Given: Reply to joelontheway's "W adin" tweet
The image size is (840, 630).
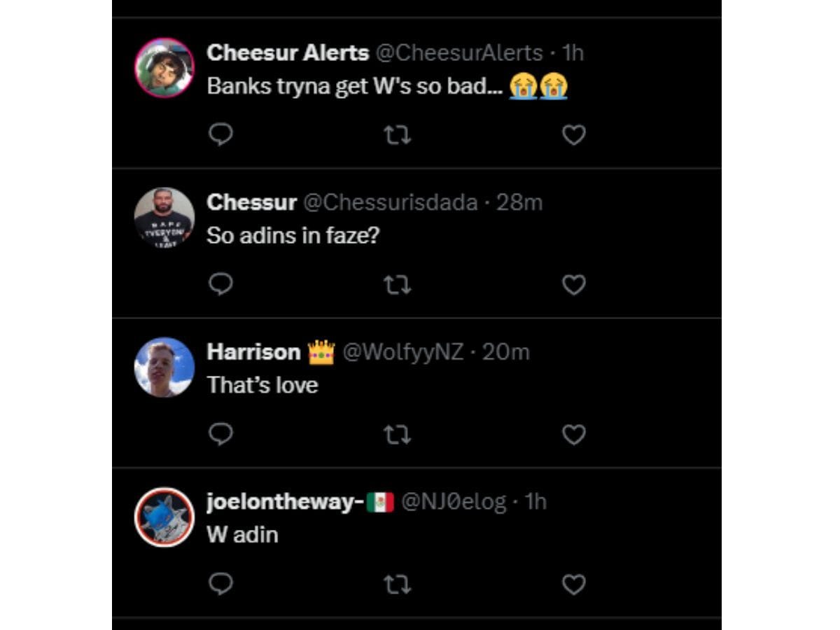Looking at the screenshot, I should tap(220, 584).
